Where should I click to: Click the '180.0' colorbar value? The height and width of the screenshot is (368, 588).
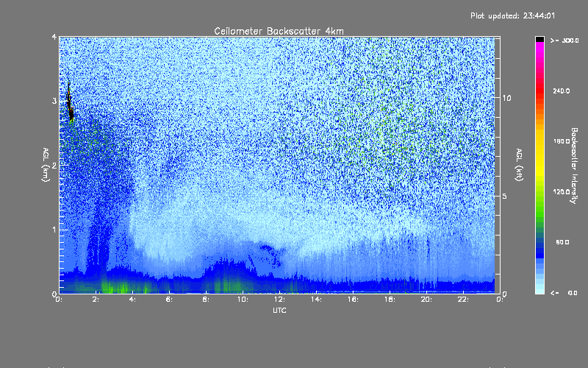tap(562, 141)
